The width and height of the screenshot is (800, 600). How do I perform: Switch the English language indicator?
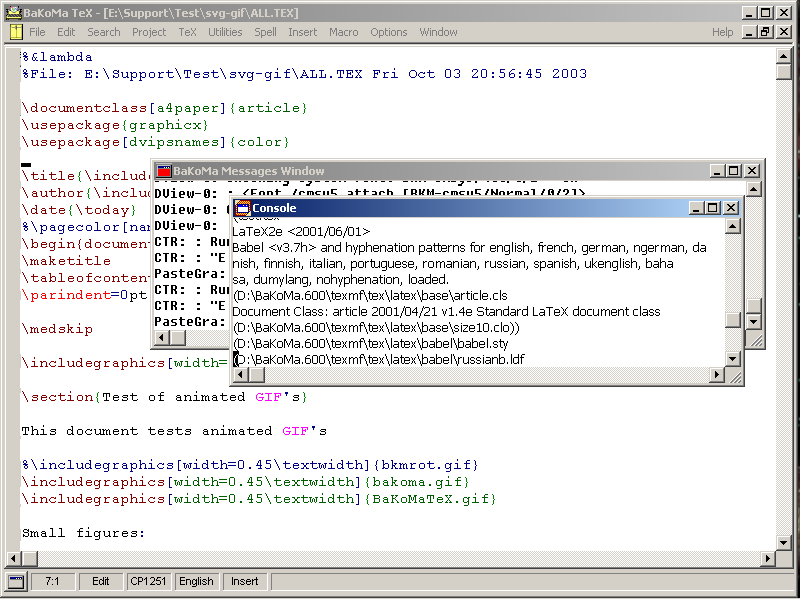196,581
